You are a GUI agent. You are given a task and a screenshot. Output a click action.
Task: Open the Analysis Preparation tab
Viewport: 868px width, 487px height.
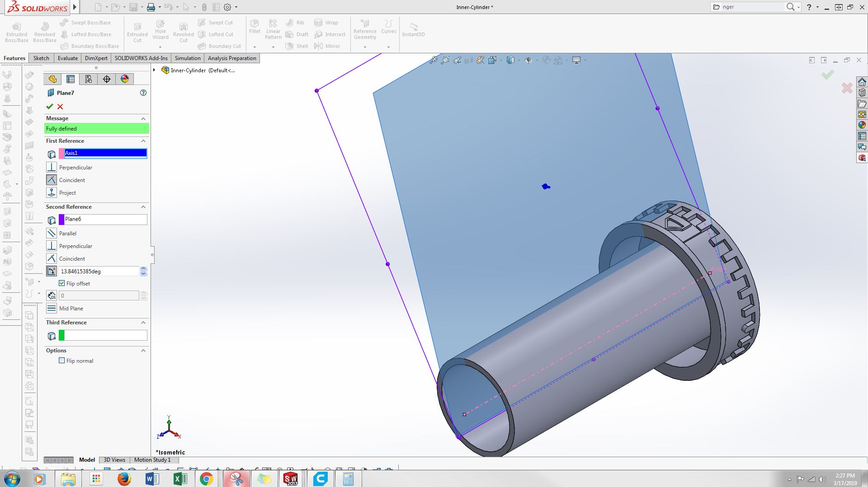pyautogui.click(x=232, y=58)
